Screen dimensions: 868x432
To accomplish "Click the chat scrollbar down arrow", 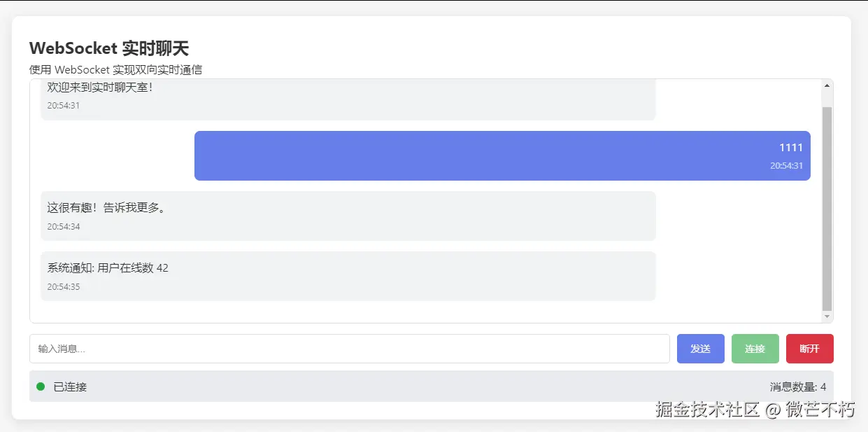I will 827,316.
